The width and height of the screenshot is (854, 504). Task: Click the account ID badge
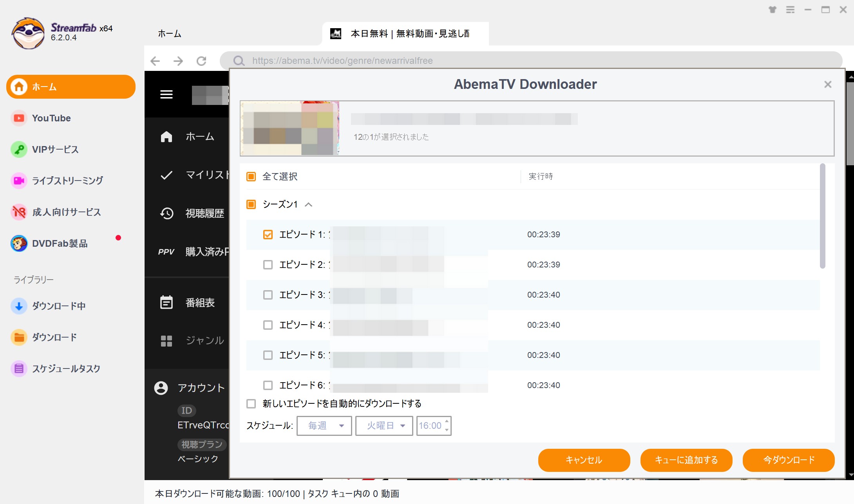(x=187, y=410)
